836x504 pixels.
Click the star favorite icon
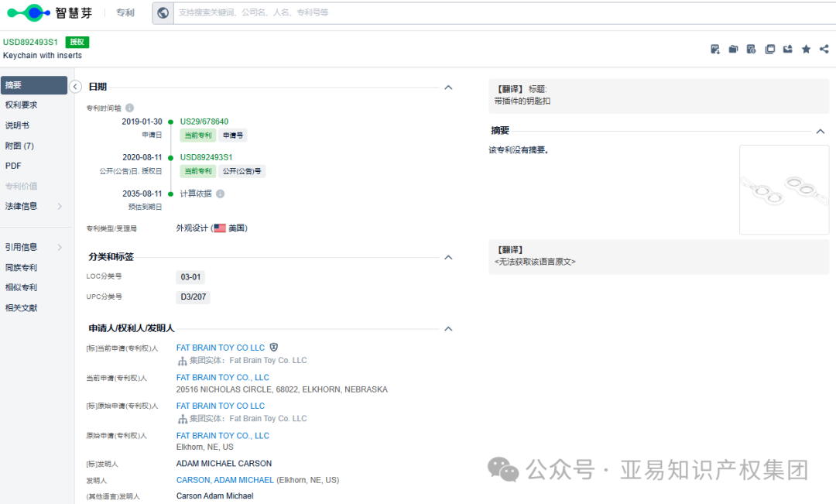pos(806,50)
